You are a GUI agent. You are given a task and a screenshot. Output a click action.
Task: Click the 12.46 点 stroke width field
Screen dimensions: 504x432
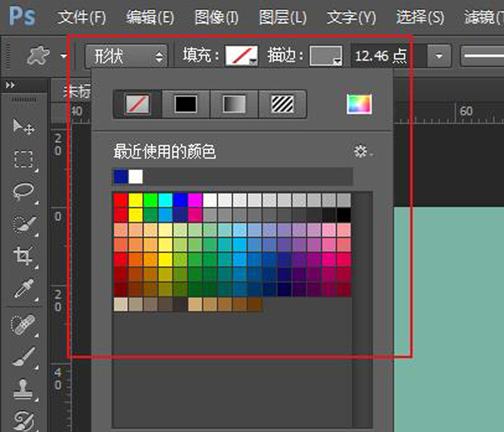point(389,56)
